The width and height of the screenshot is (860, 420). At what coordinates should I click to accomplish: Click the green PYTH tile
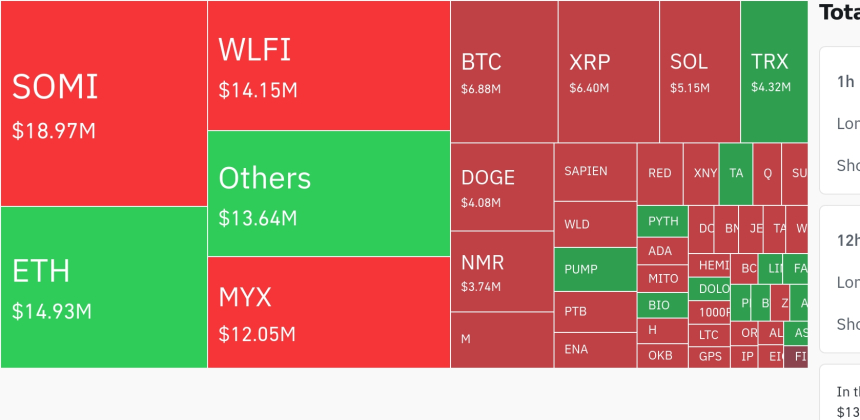coord(662,221)
